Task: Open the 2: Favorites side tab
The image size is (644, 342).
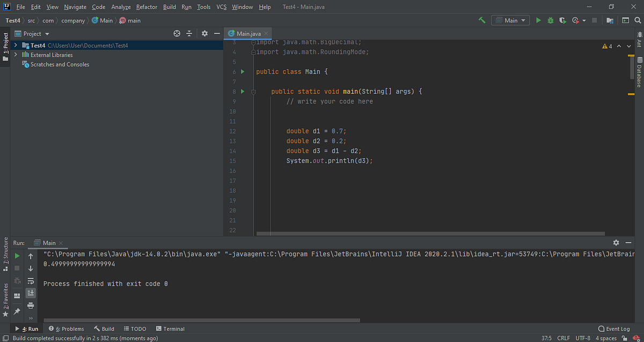Action: point(5,300)
